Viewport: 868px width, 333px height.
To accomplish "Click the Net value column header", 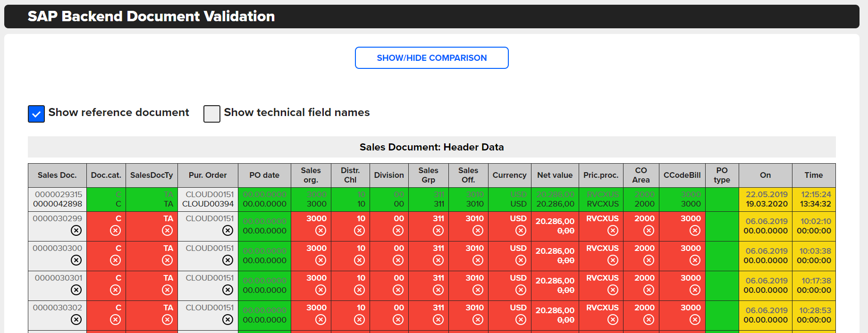I will pyautogui.click(x=555, y=175).
